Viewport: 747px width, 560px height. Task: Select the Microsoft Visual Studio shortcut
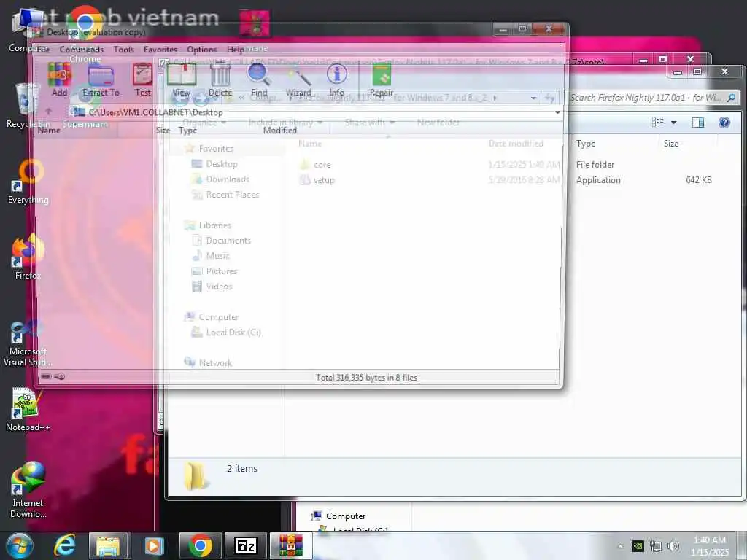pos(28,344)
